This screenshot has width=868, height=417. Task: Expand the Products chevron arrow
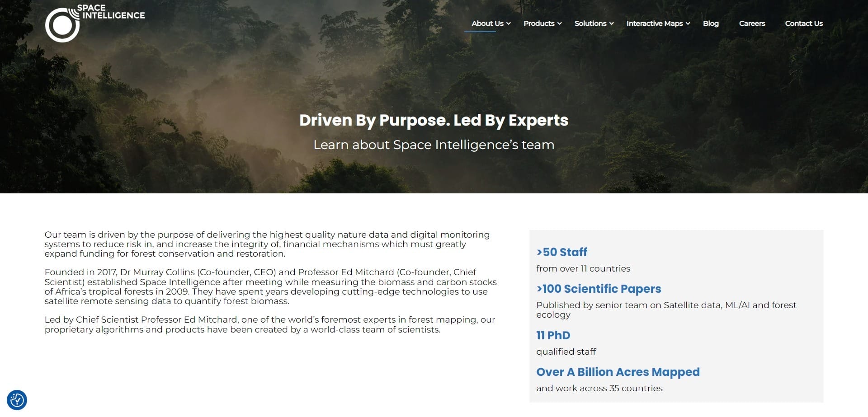[560, 23]
